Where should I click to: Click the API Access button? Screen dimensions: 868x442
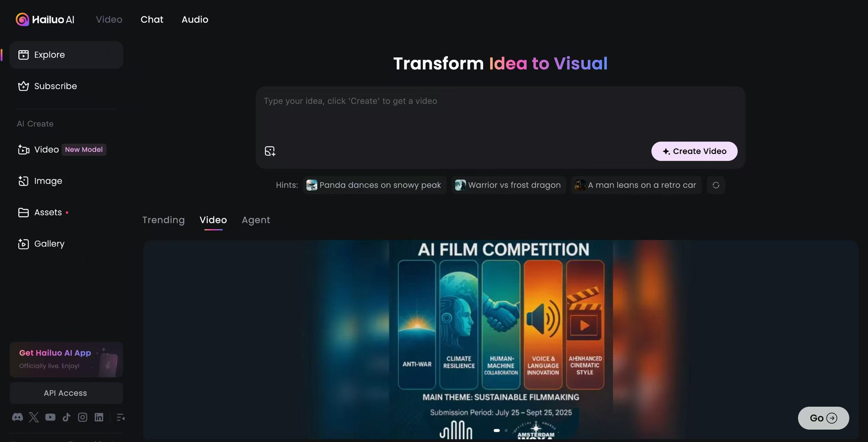(66, 393)
